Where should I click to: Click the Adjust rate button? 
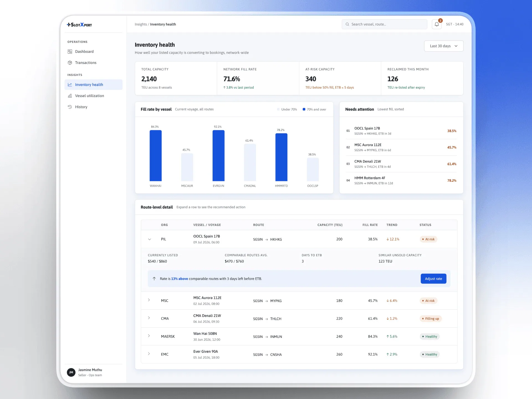tap(433, 279)
